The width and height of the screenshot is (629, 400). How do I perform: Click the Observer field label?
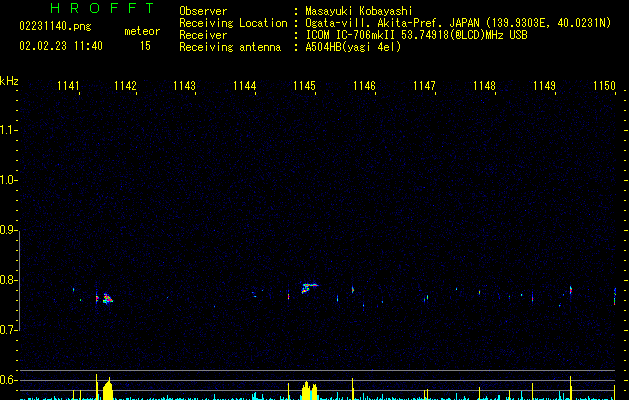click(203, 11)
